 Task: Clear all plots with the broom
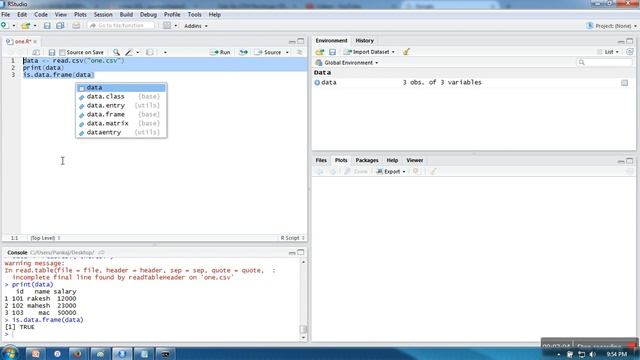433,171
